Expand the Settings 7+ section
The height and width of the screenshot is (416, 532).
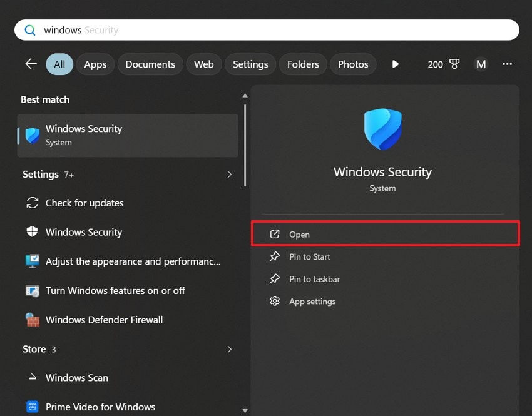(x=229, y=175)
